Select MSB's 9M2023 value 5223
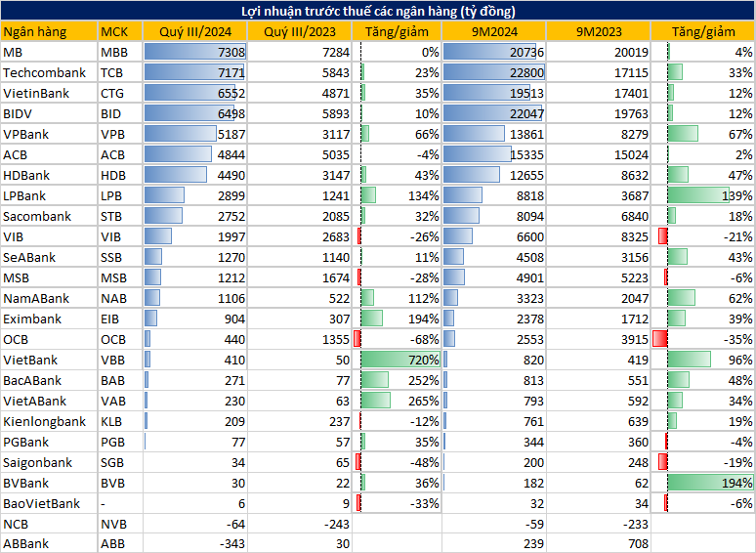Image resolution: width=756 pixels, height=553 pixels. pyautogui.click(x=599, y=277)
